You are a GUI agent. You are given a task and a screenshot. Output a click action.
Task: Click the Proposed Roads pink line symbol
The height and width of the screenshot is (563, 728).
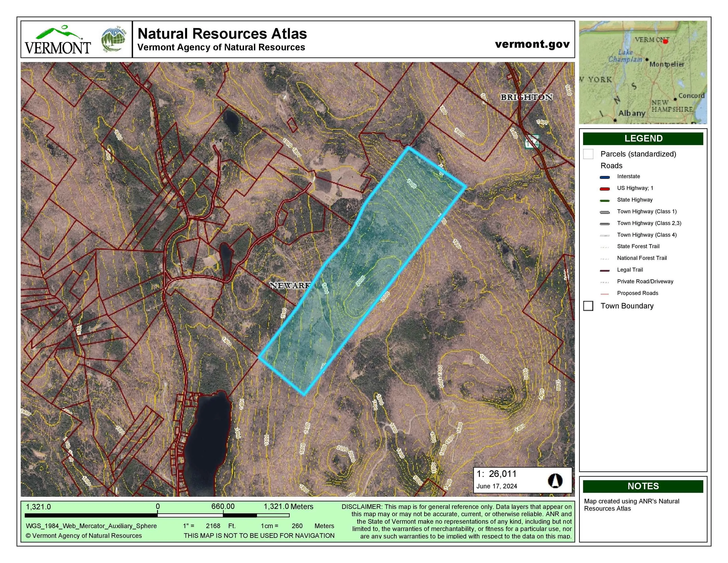coord(605,294)
